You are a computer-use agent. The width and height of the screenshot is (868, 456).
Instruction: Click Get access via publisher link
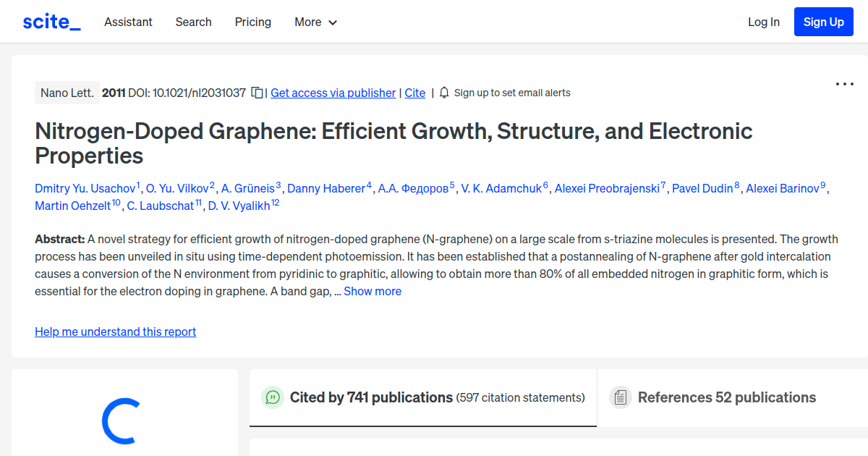click(x=333, y=93)
